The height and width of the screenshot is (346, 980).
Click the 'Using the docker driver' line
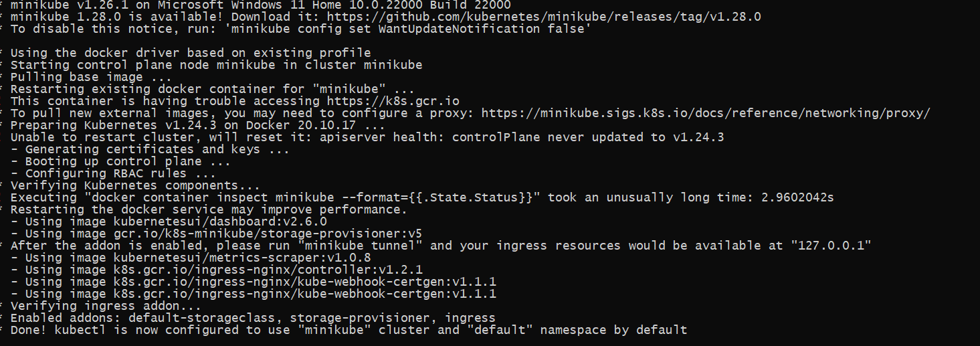[190, 53]
